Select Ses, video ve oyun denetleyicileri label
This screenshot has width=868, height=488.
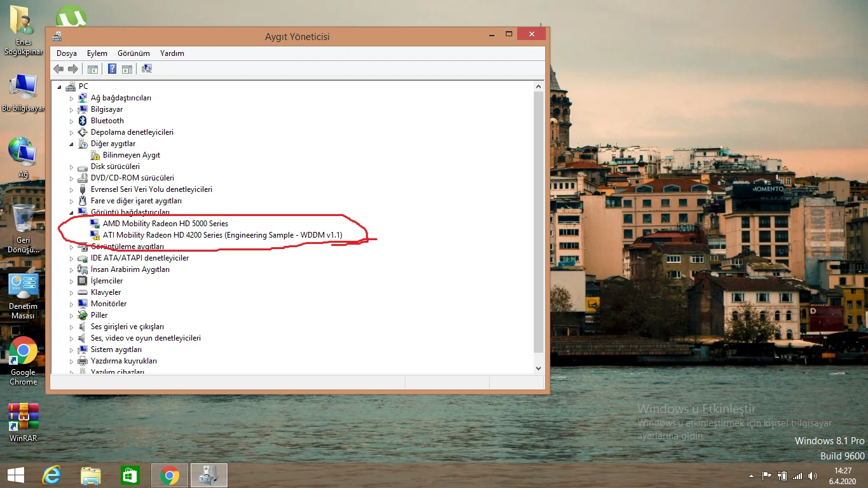tap(146, 338)
